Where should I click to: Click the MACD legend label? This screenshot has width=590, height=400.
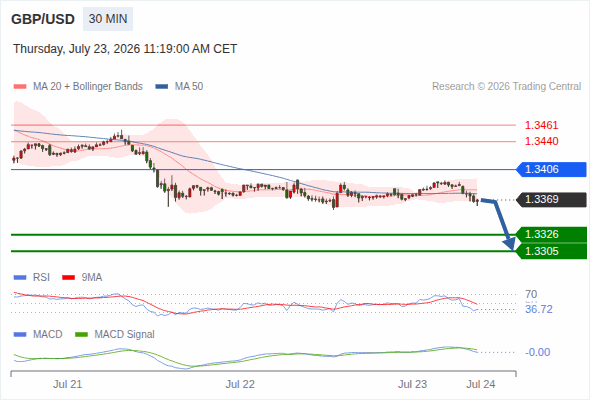(48, 335)
